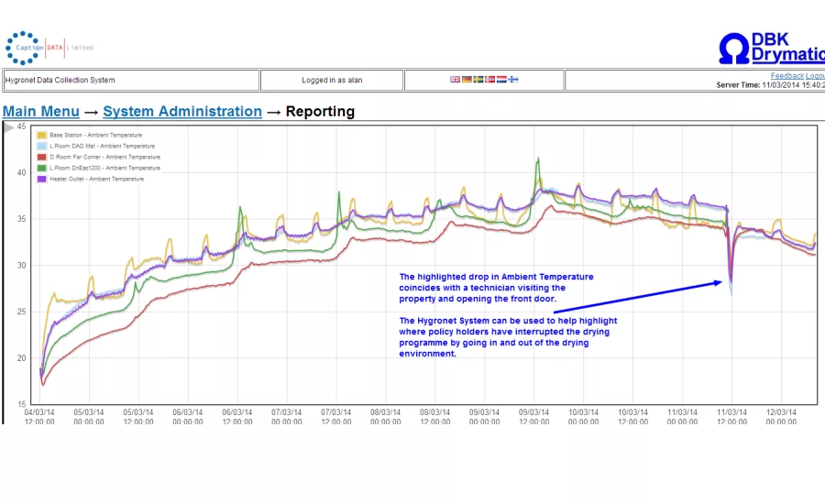This screenshot has height=504, width=825.
Task: Open the Feedback link
Action: tap(786, 76)
